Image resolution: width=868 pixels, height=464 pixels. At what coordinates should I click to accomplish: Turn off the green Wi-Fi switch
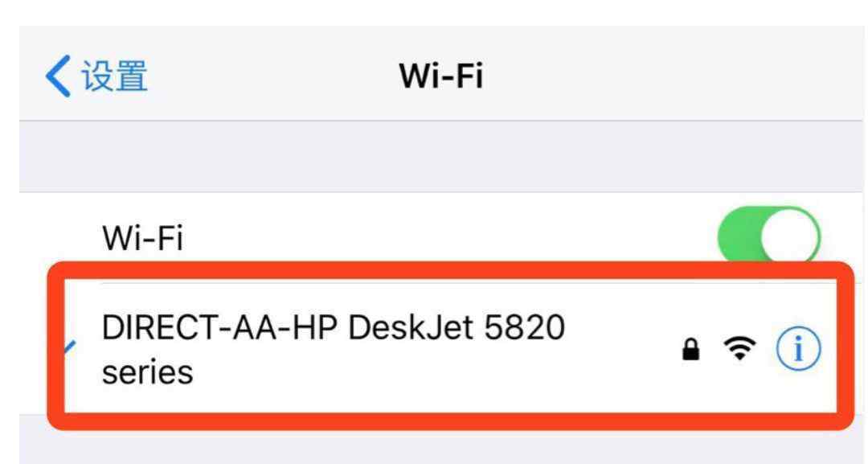click(769, 236)
